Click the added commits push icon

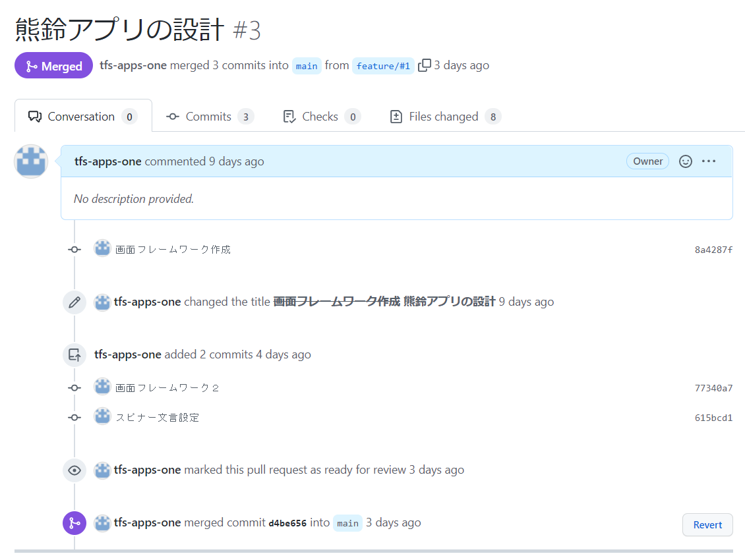[74, 355]
